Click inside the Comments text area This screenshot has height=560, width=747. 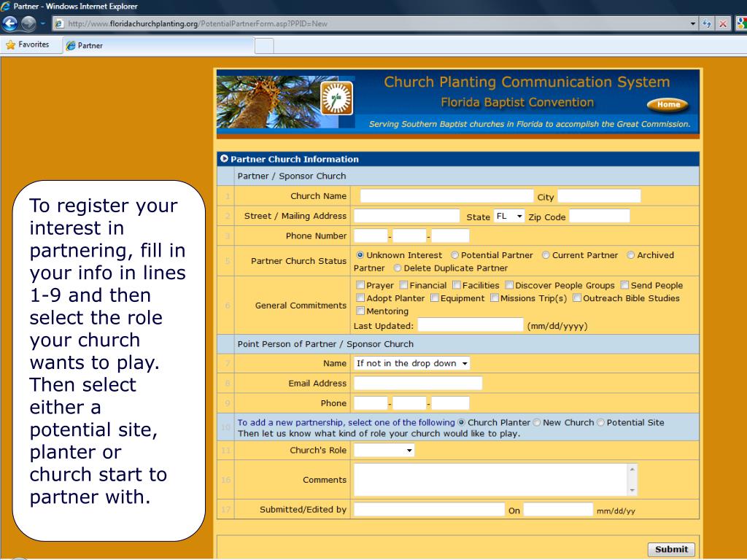coord(491,480)
